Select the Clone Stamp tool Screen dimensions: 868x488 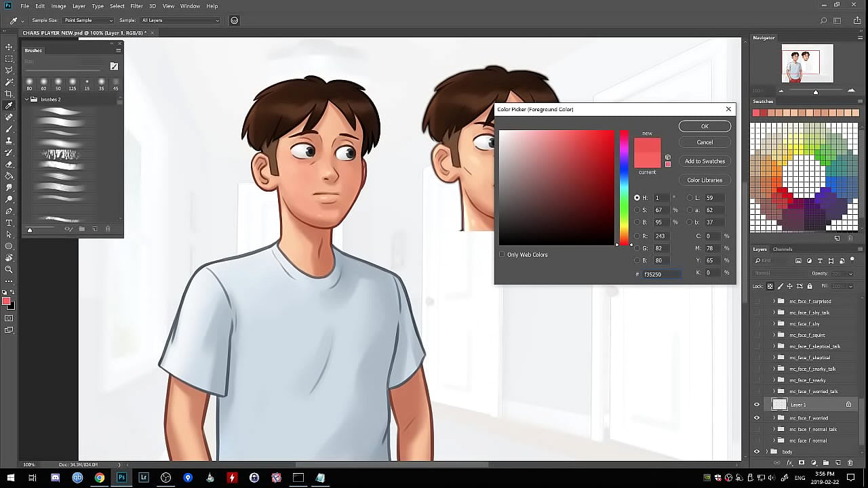pyautogui.click(x=9, y=140)
